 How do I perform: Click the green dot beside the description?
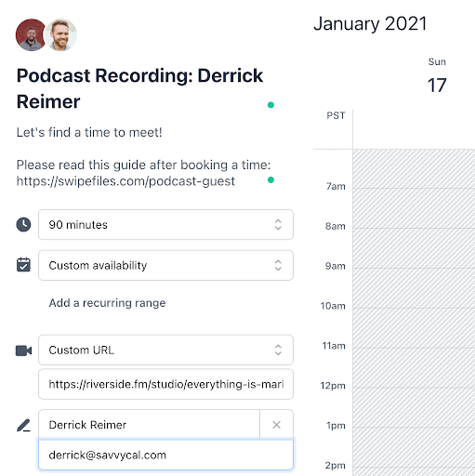[x=270, y=180]
